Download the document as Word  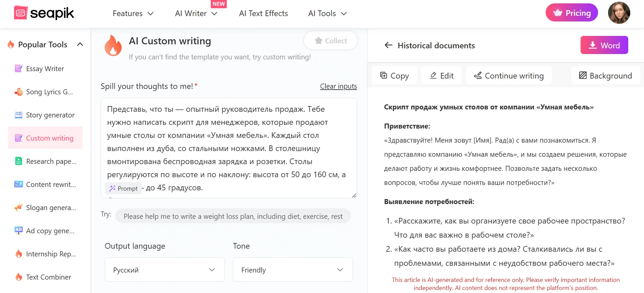click(604, 45)
